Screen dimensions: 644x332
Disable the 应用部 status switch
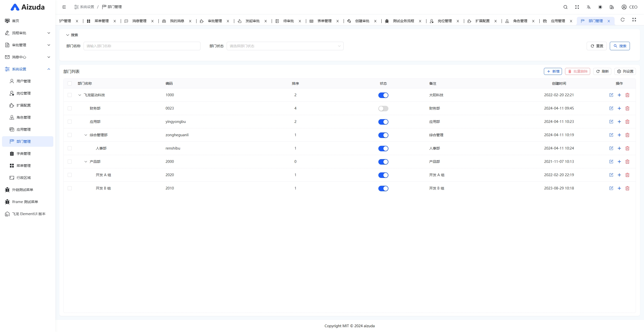coord(383,122)
